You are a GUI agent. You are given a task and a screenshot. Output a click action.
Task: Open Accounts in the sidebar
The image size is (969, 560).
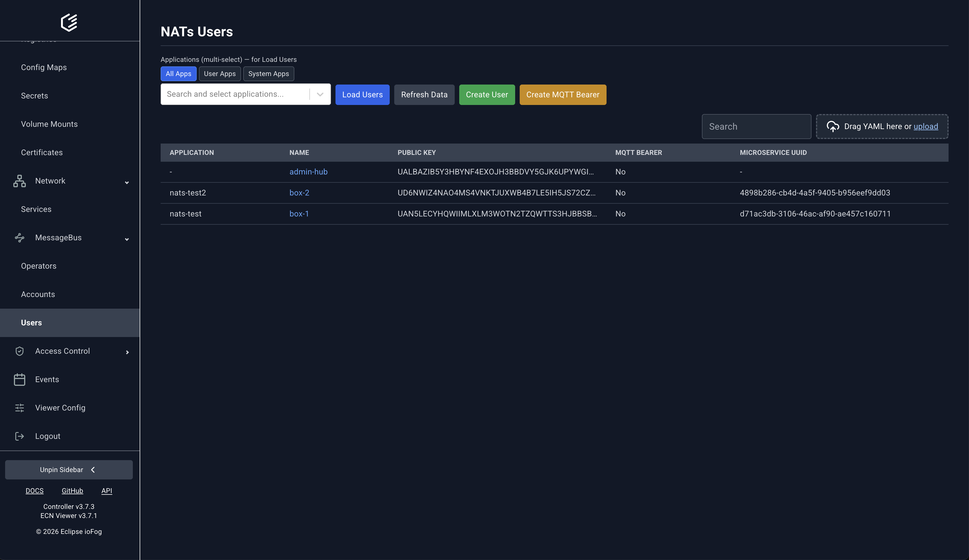pyautogui.click(x=38, y=294)
